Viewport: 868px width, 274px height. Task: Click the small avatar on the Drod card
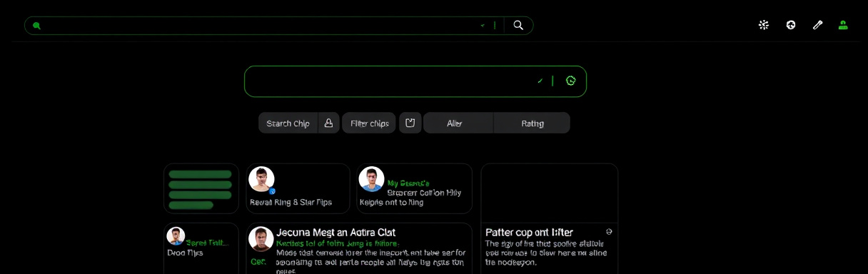[x=176, y=236]
